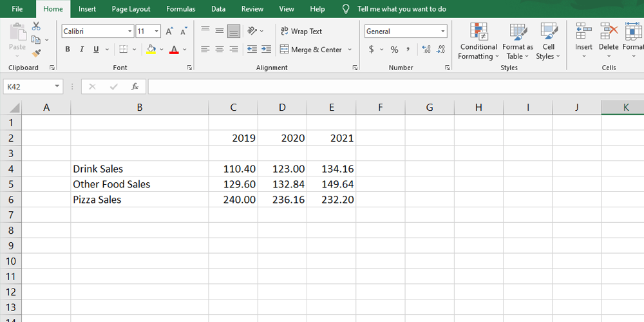Screen dimensions: 644x322
Task: Apply yellow Fill Color bucket
Action: pos(151,50)
